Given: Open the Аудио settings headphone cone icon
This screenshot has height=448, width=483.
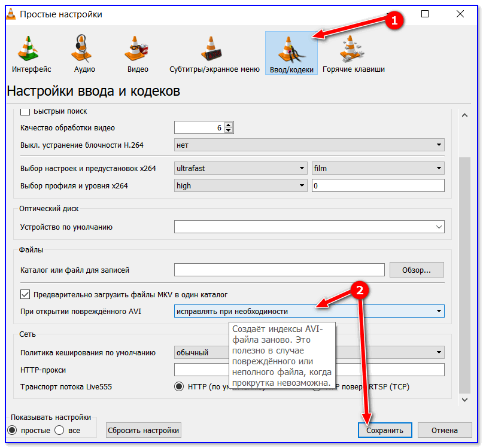Looking at the screenshot, I should click(81, 48).
